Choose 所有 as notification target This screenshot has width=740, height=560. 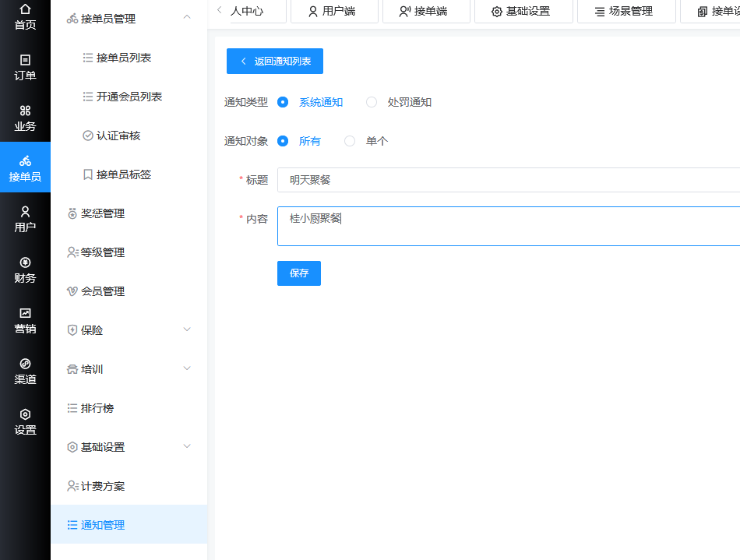[283, 141]
